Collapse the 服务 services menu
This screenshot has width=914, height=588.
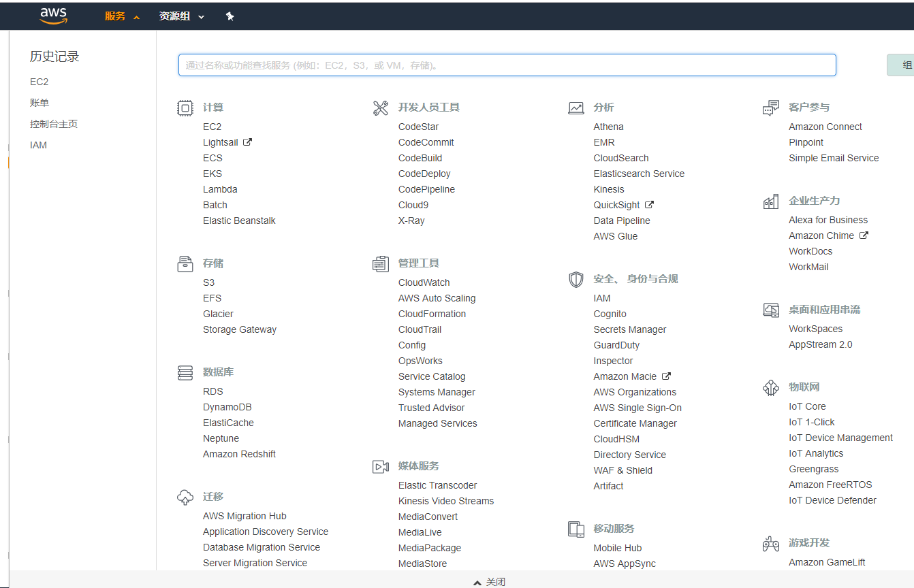(x=122, y=16)
